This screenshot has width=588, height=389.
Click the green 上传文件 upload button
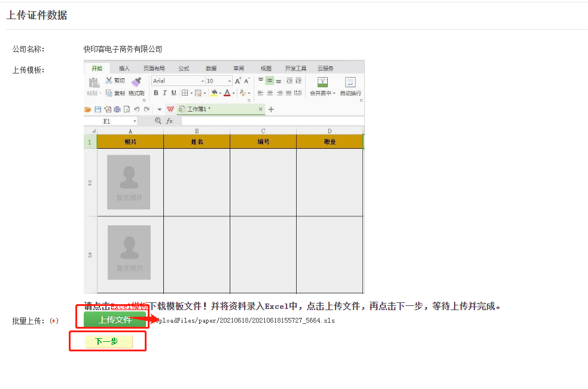point(114,320)
